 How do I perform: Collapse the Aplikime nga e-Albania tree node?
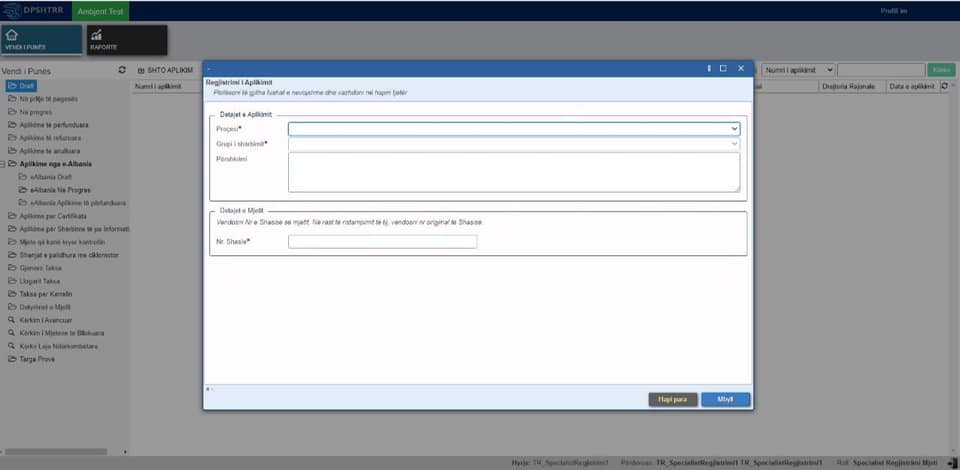3,164
